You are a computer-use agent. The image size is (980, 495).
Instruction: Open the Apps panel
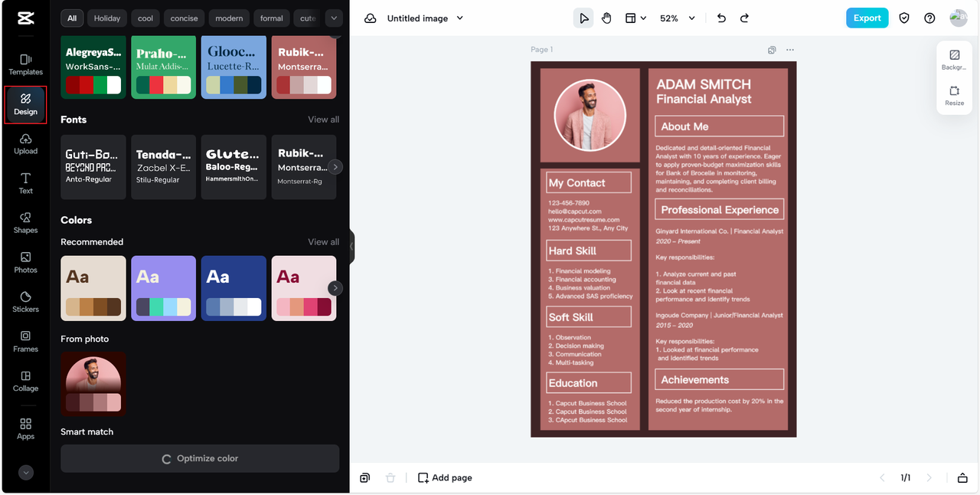[x=25, y=429]
